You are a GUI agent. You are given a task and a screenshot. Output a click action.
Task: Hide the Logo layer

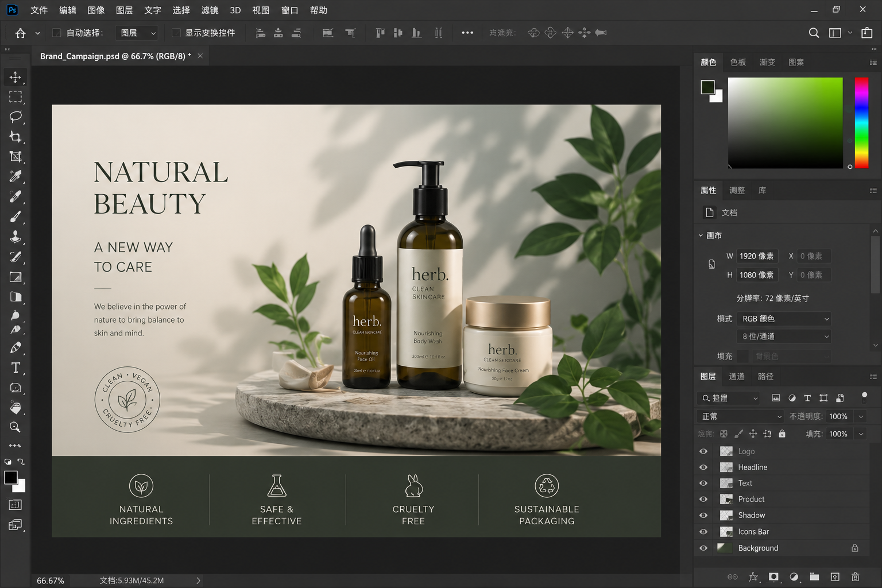[703, 451]
